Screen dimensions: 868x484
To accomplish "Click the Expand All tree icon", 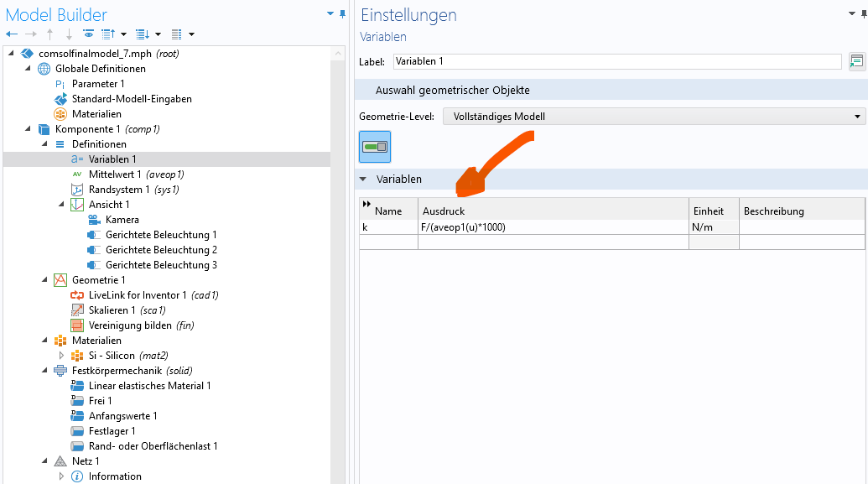I will (x=142, y=34).
